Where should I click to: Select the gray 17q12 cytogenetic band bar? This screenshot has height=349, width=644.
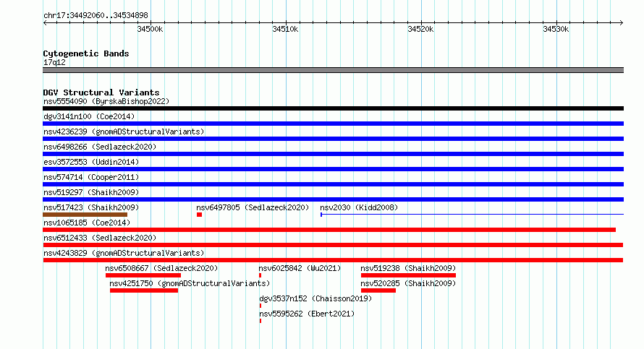click(x=333, y=70)
